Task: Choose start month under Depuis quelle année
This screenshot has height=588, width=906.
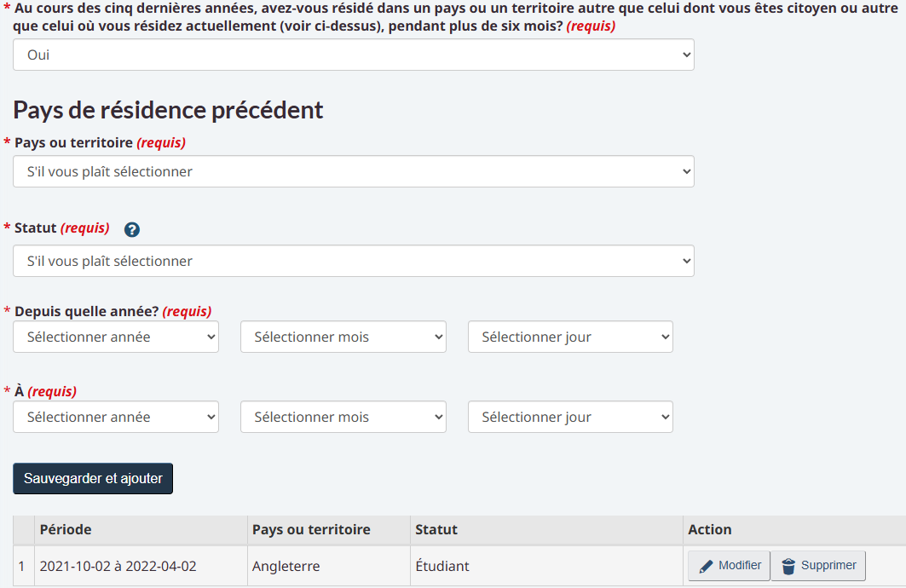Action: (343, 337)
